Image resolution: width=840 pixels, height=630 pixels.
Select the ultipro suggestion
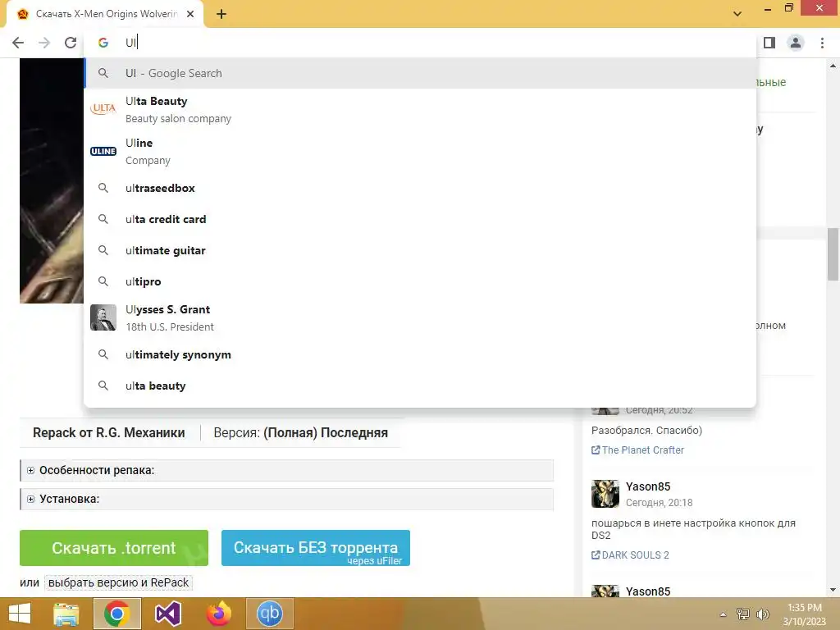click(420, 281)
